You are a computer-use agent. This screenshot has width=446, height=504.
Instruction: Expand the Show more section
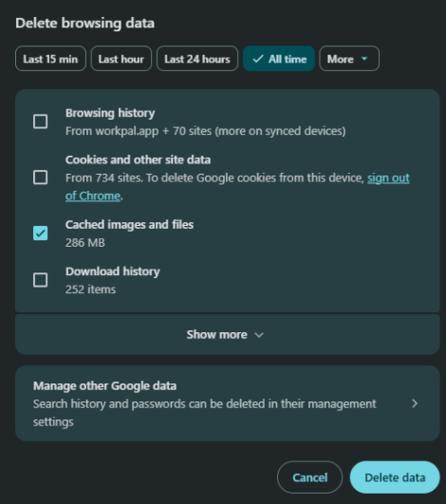(228, 335)
